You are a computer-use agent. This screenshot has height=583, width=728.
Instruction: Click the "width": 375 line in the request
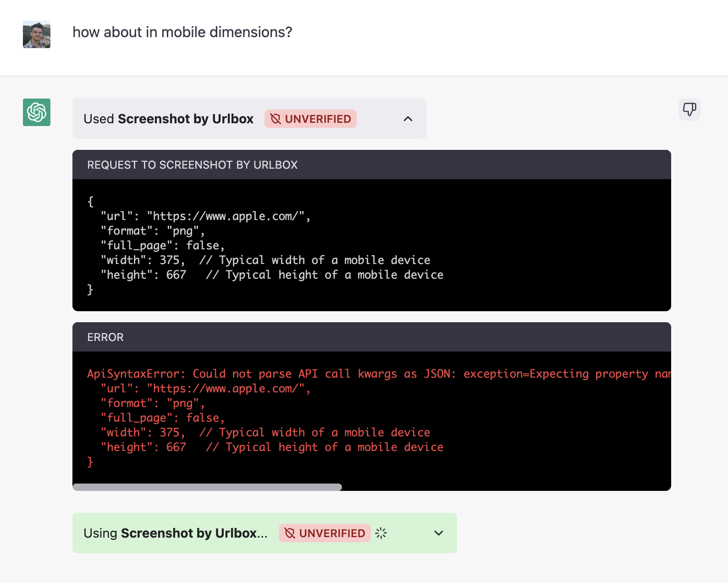pos(143,260)
